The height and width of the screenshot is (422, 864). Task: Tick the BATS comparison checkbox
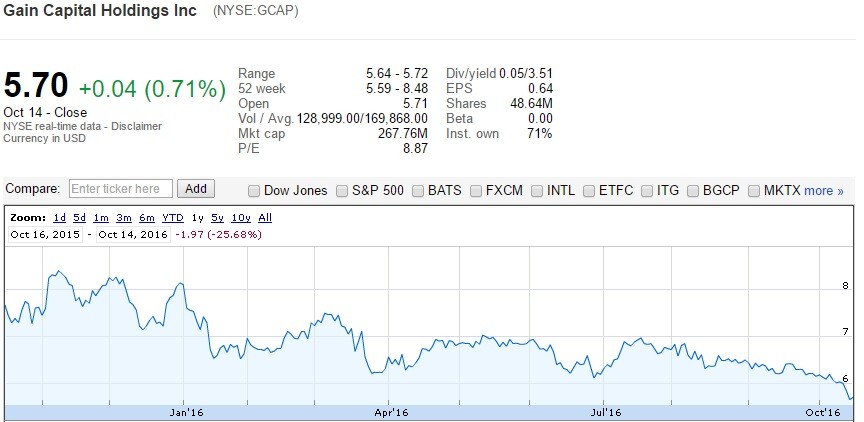[418, 191]
